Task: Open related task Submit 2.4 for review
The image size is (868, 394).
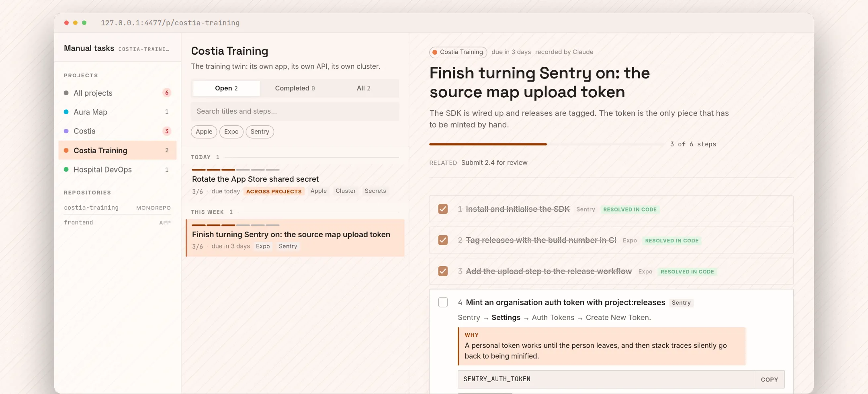Action: [494, 162]
